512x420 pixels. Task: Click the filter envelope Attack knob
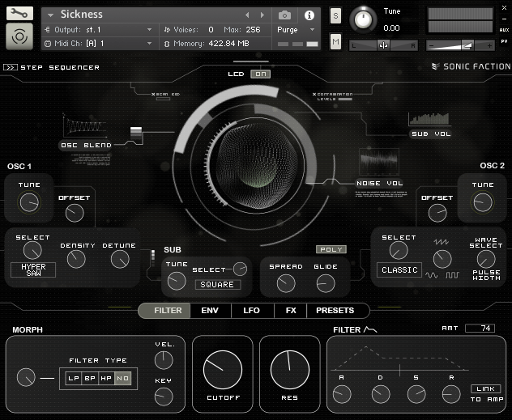342,394
